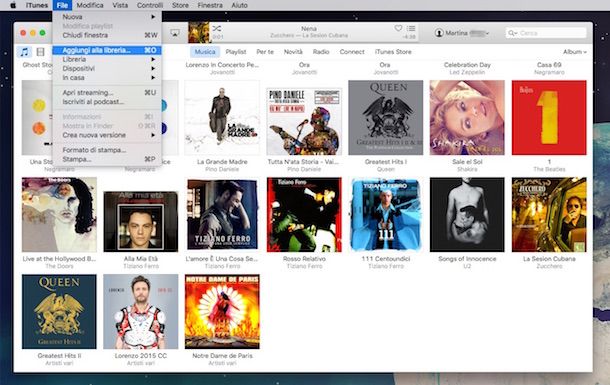Toggle shuffle icon in player
The width and height of the screenshot is (610, 385).
(x=217, y=28)
